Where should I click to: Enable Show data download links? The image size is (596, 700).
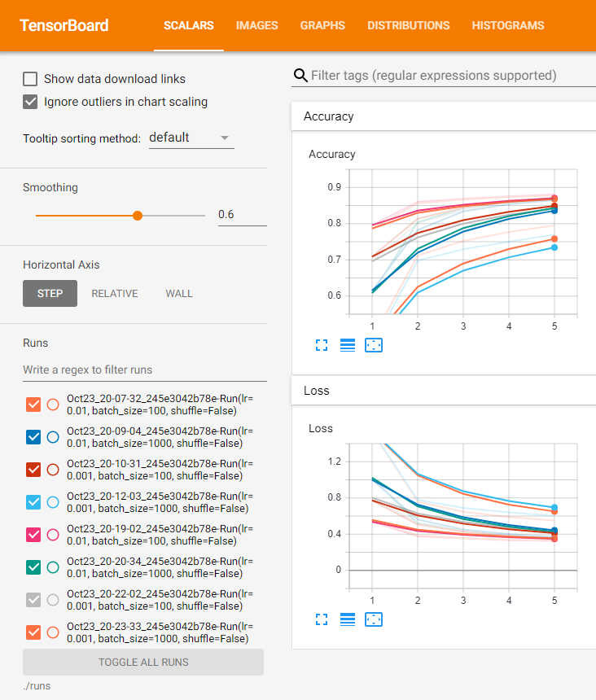31,79
